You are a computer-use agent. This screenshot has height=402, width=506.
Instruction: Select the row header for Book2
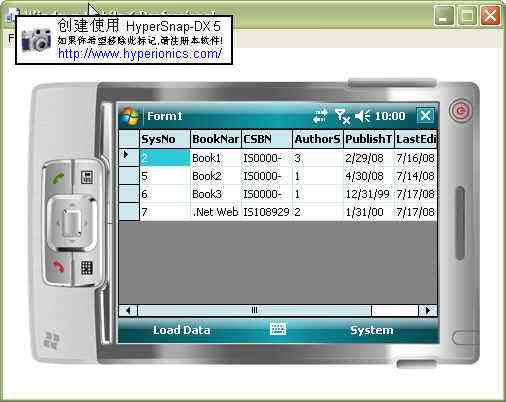click(x=129, y=176)
